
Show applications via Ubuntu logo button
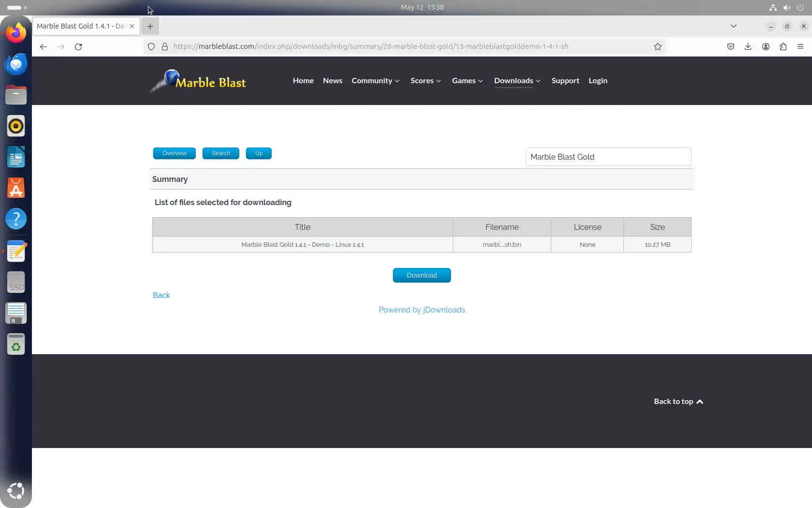coord(16,491)
